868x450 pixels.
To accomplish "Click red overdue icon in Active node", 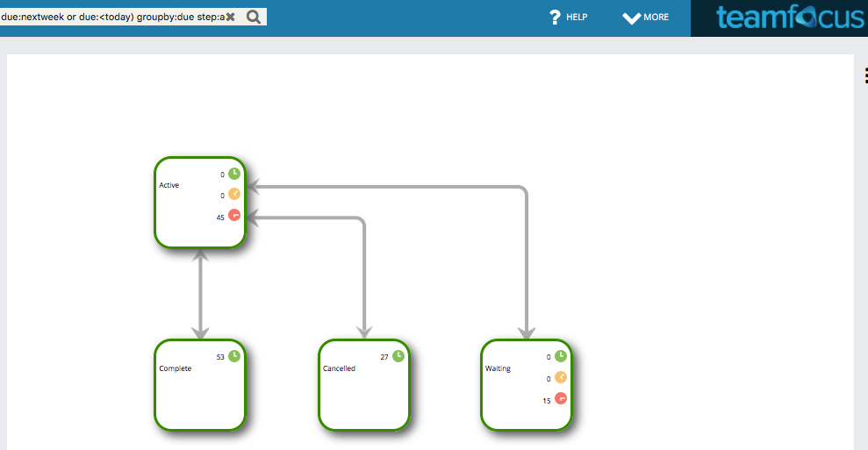I will click(x=234, y=216).
